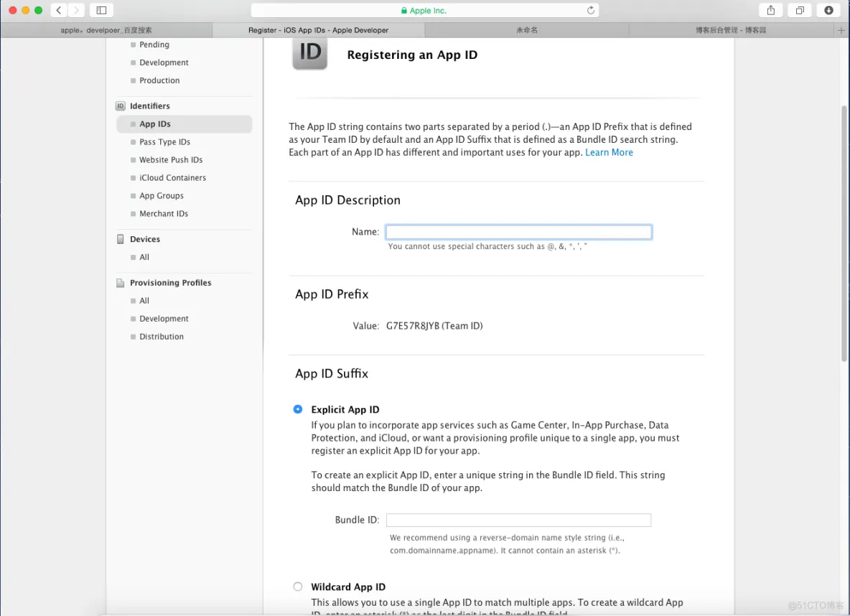Click the green lock in the address bar
The height and width of the screenshot is (616, 850).
[404, 10]
